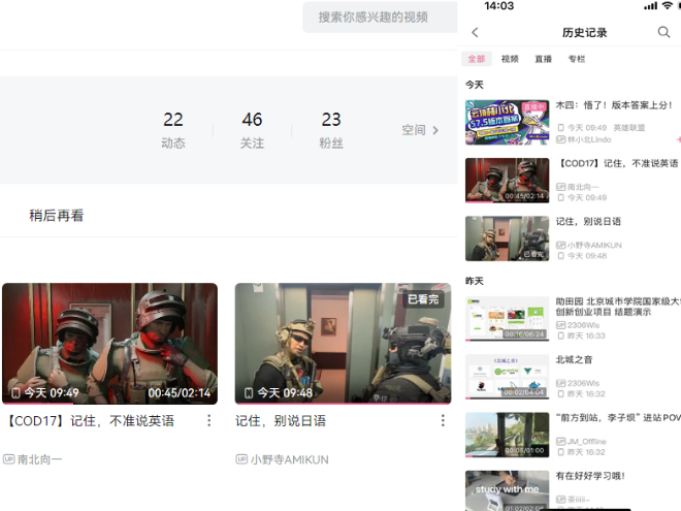Click the 今天 section header in history

(x=474, y=85)
